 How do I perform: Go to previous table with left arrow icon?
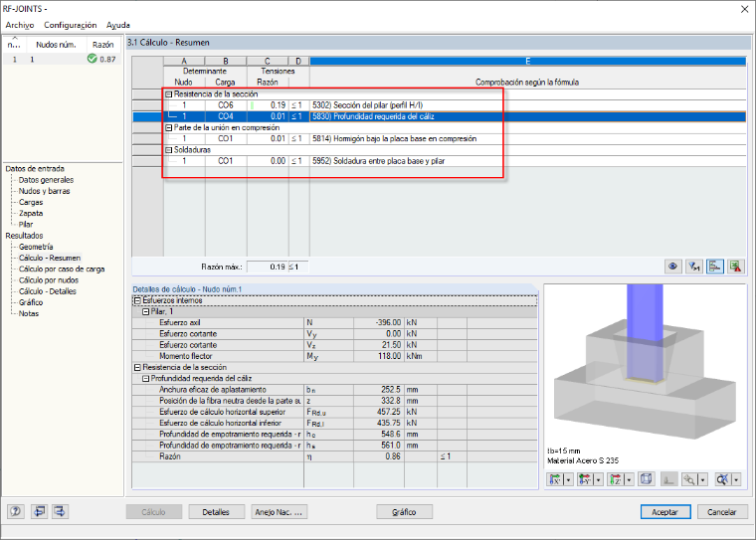pyautogui.click(x=39, y=511)
